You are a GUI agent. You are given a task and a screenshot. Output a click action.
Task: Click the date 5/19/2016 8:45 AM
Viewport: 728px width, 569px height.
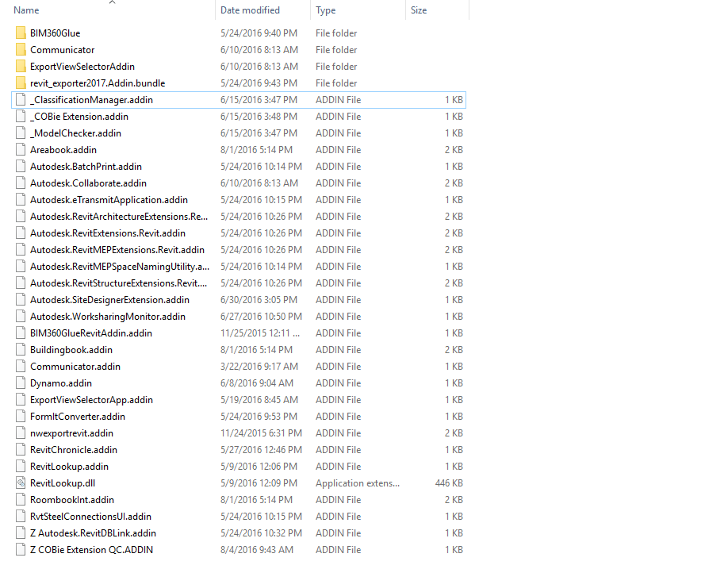(x=259, y=400)
